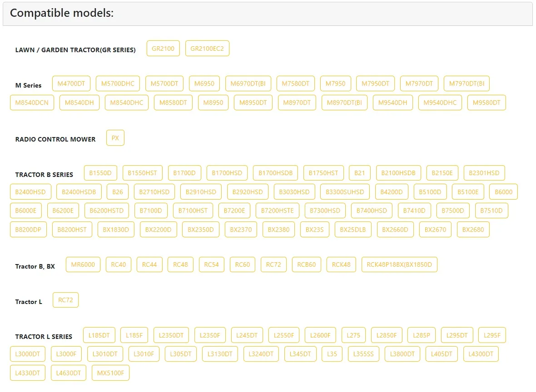Open the RCK48P18BX(BX1850D tag
The image size is (536, 392).
pos(399,265)
